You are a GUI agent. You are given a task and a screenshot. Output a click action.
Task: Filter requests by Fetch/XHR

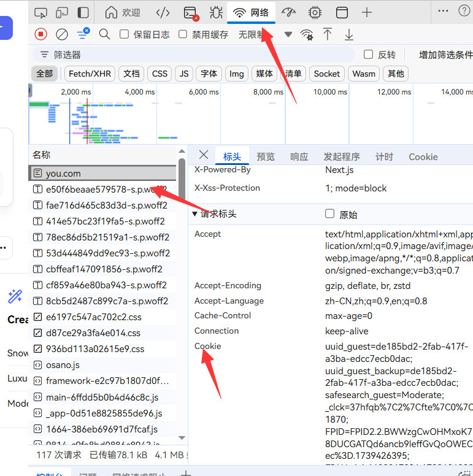90,74
